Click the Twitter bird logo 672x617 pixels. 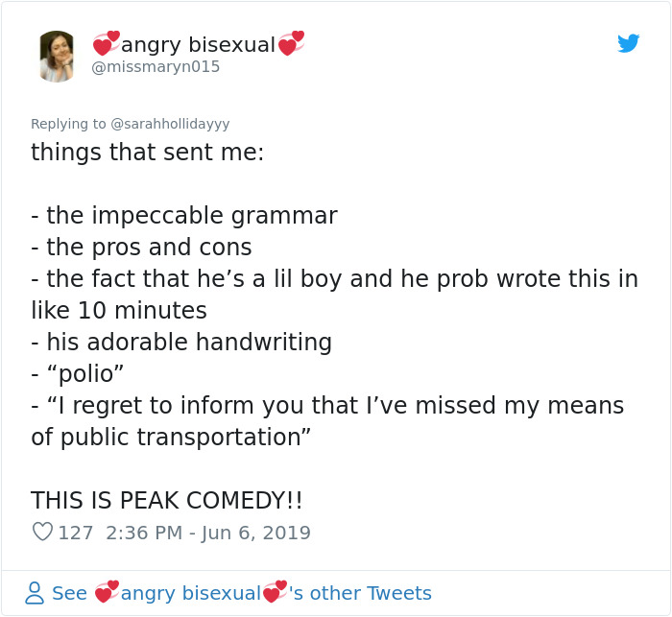click(x=628, y=43)
